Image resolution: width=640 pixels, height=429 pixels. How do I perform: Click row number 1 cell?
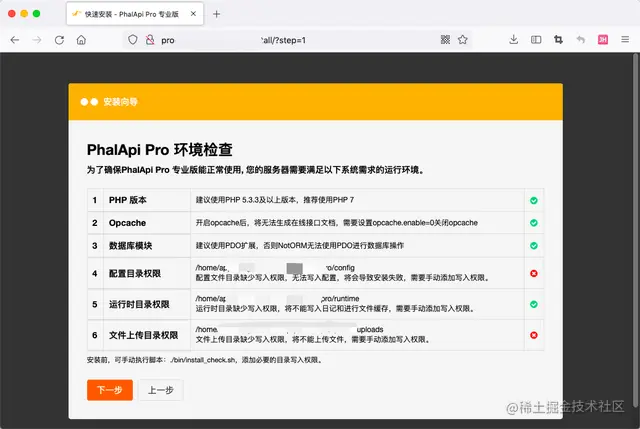95,200
